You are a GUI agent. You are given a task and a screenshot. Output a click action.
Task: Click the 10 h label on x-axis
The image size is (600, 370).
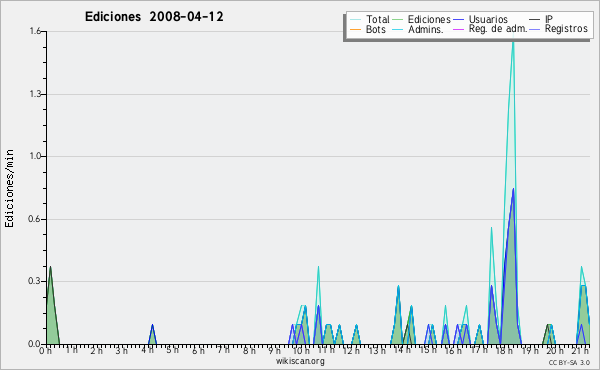(301, 350)
